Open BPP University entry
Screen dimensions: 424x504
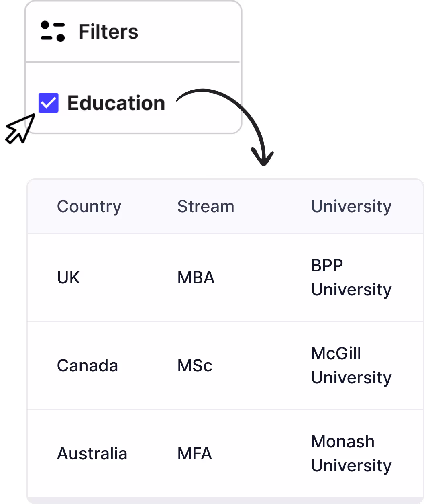tap(351, 278)
